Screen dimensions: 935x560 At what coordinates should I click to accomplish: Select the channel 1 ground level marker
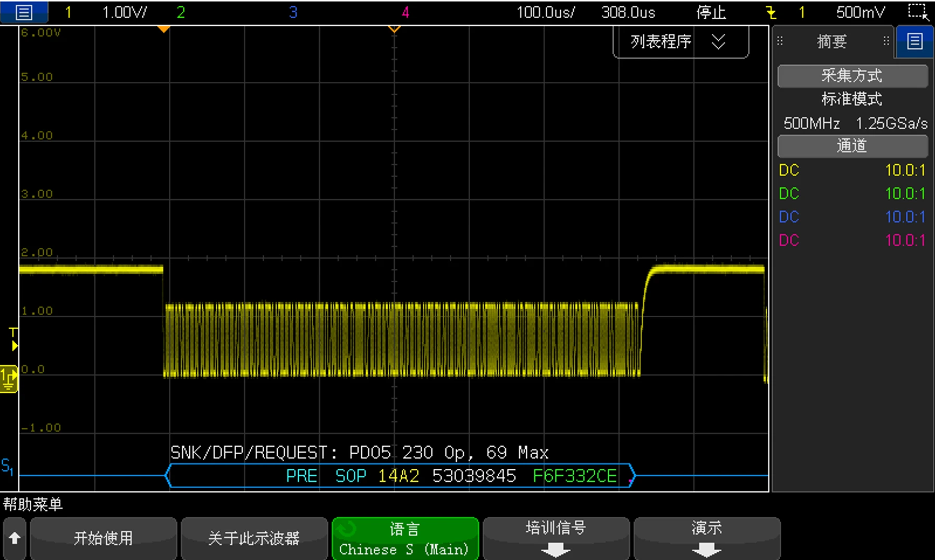coord(9,378)
